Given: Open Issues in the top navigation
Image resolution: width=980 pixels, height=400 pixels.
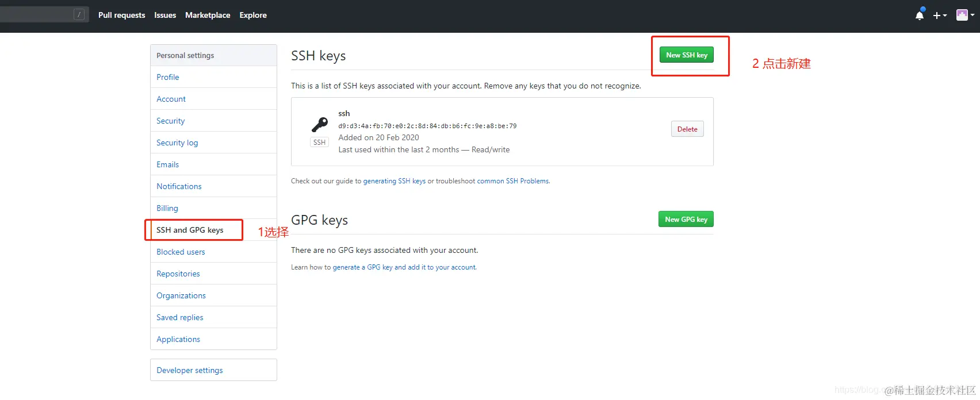Looking at the screenshot, I should pos(165,15).
